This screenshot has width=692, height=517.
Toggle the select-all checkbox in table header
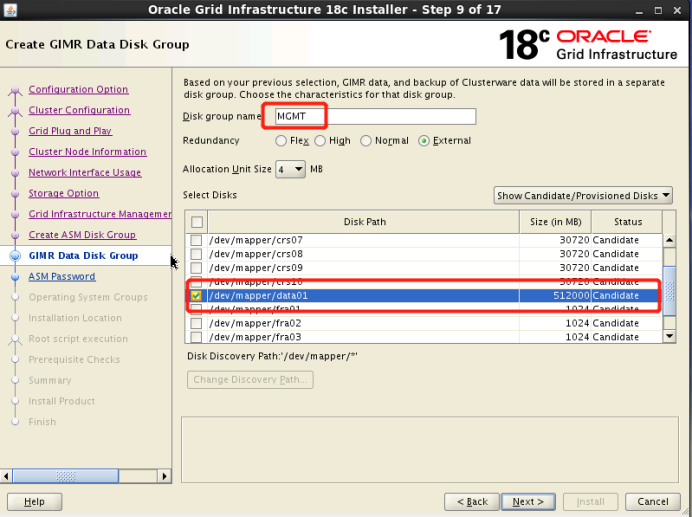[x=197, y=222]
